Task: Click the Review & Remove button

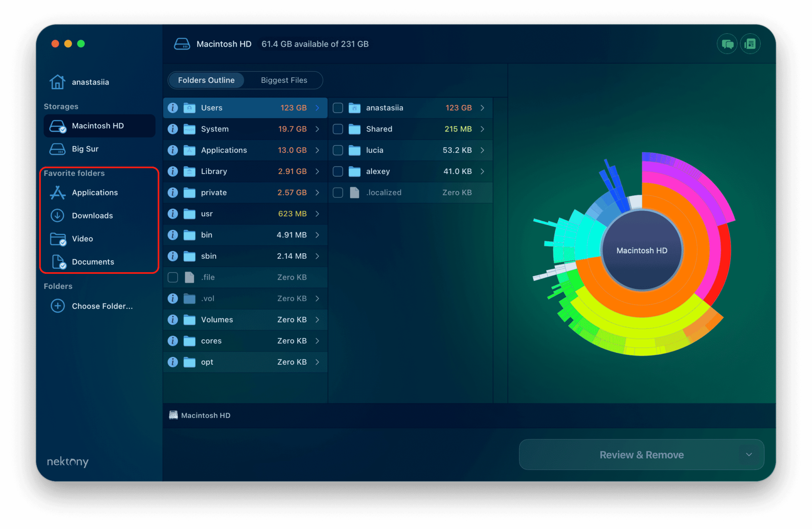Action: click(641, 455)
